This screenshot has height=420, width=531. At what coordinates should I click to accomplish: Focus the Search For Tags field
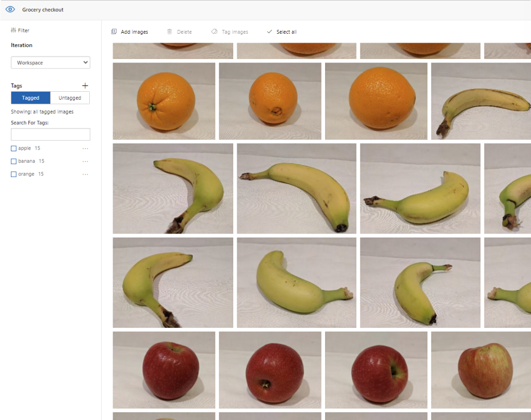(x=51, y=134)
